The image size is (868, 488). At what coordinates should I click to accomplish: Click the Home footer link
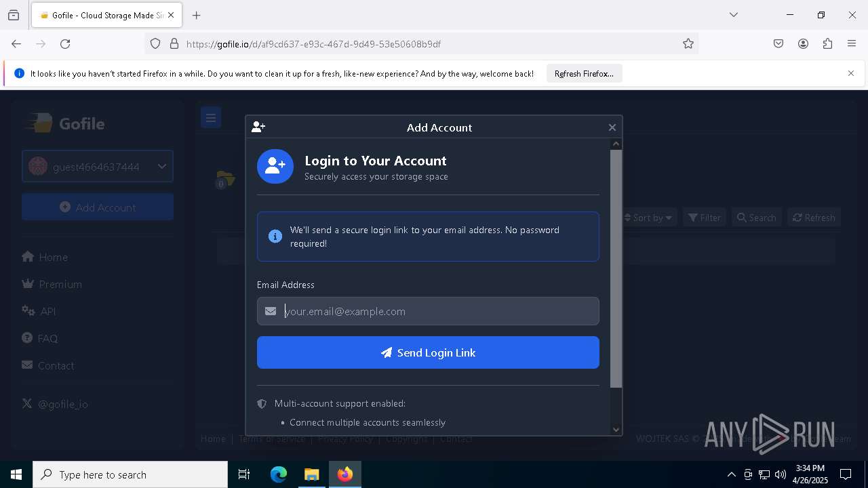213,439
